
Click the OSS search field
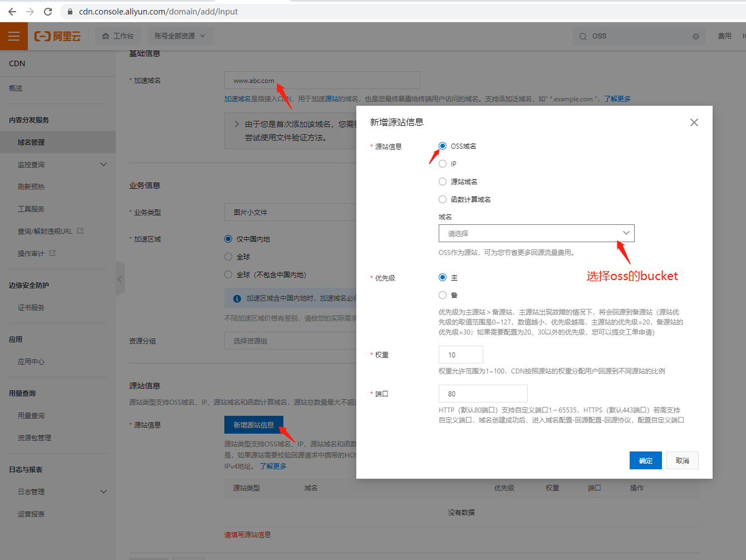639,36
